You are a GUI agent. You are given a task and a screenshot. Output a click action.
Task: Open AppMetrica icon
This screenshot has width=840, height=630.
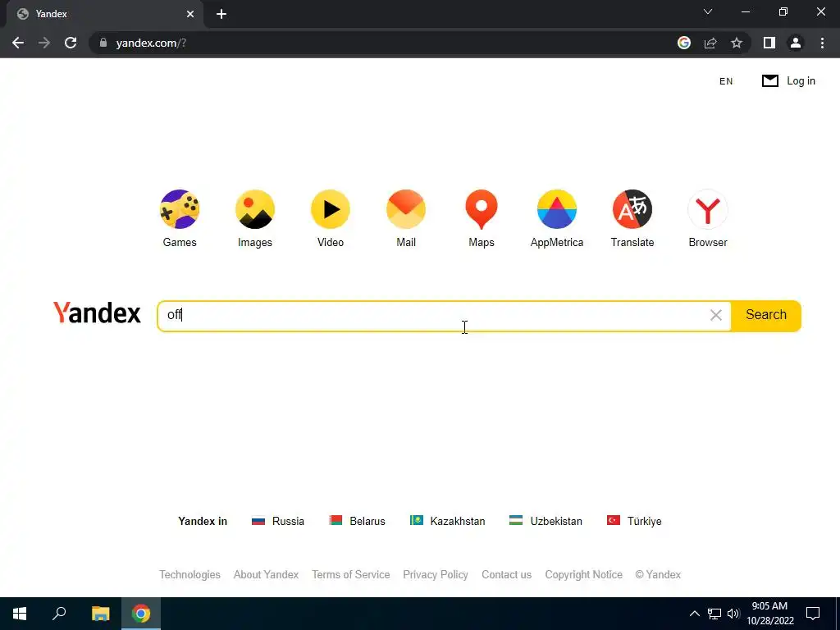557,209
